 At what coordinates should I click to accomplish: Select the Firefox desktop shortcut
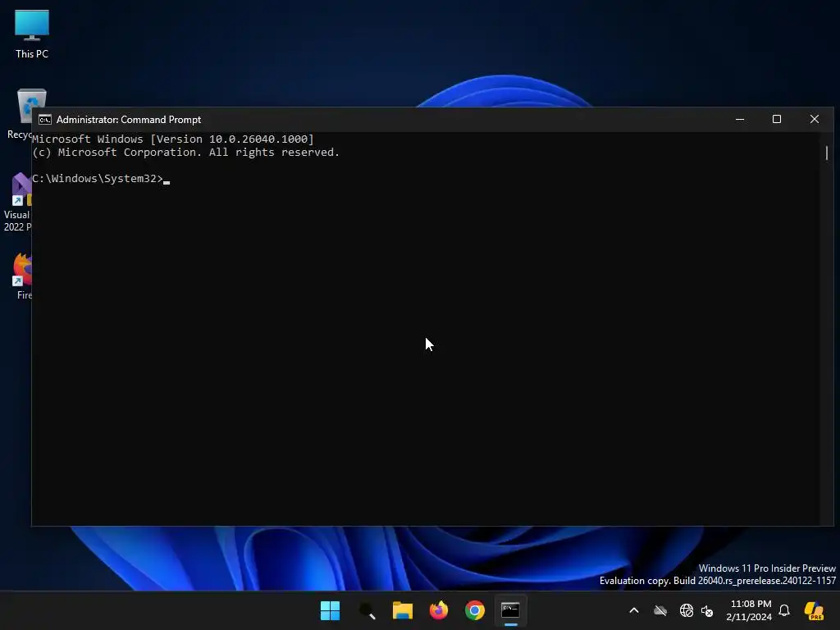coord(22,276)
